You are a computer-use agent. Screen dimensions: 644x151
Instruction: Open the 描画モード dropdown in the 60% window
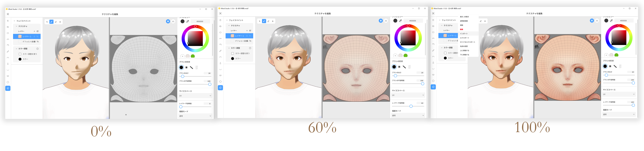(408, 116)
